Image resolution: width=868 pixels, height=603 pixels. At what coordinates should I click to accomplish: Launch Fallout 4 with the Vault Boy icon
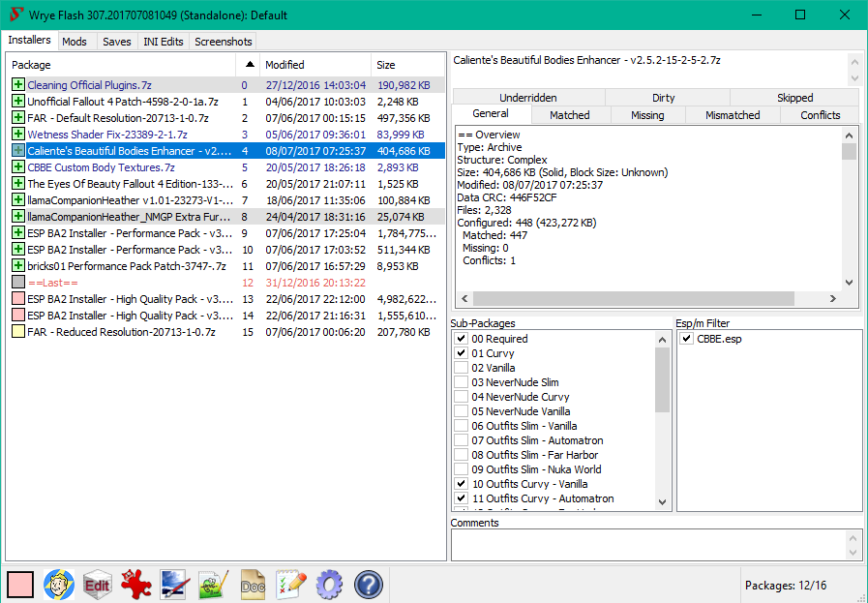coord(59,585)
